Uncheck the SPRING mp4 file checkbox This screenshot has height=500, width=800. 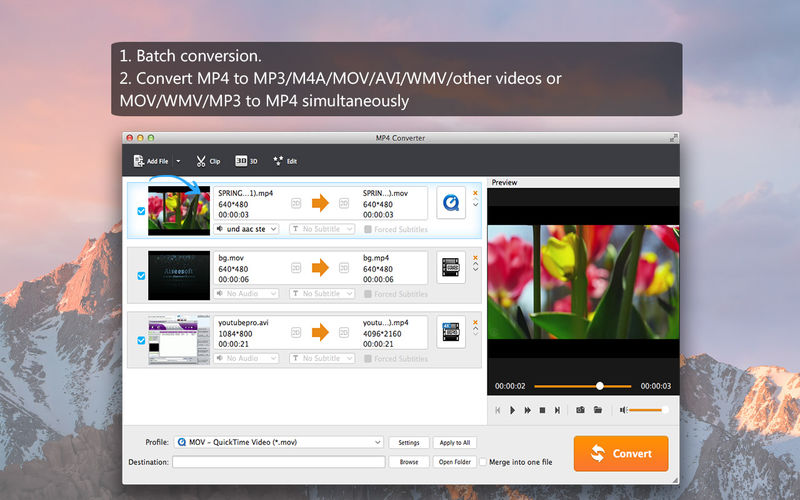[x=141, y=211]
